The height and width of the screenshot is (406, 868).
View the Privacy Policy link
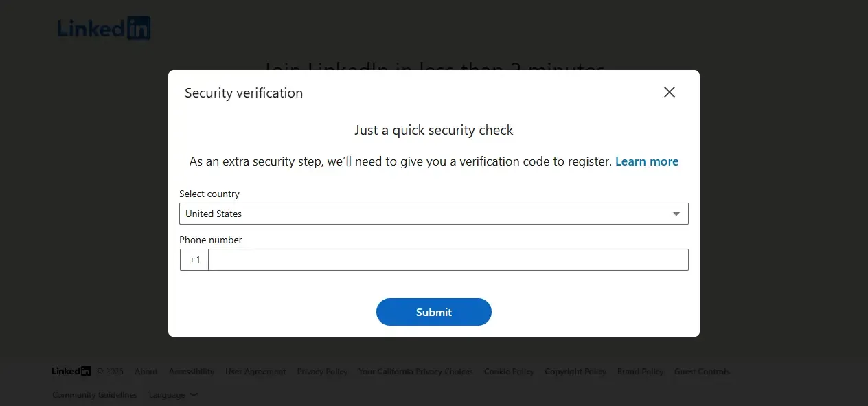click(x=322, y=372)
